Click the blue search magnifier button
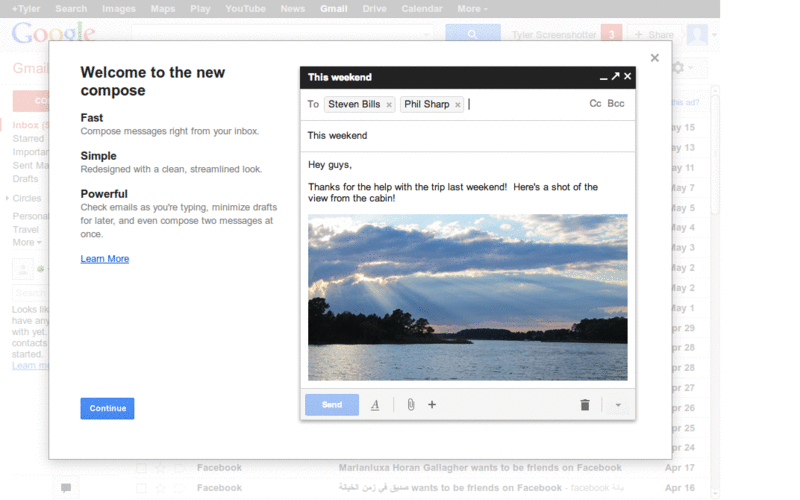 472,33
